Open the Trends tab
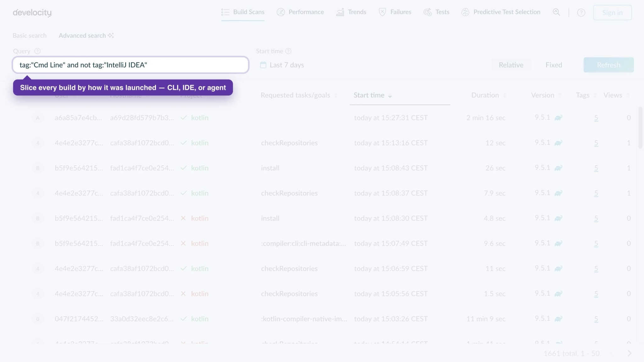Image resolution: width=644 pixels, height=362 pixels. click(351, 12)
